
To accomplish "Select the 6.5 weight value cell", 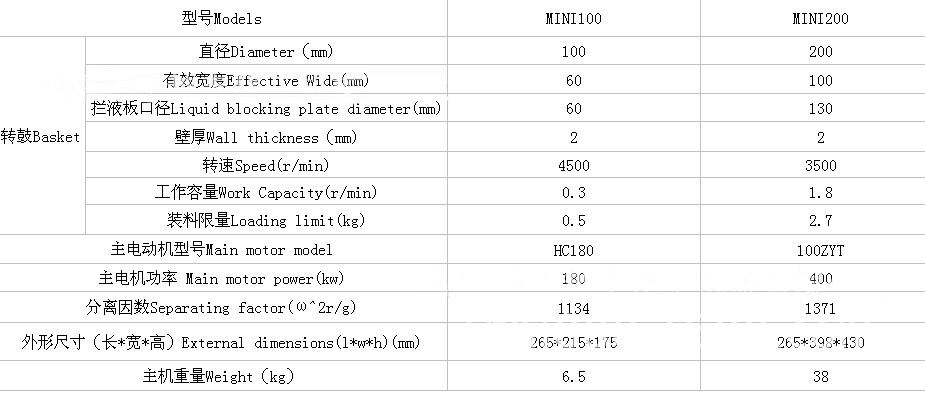I will point(573,376).
